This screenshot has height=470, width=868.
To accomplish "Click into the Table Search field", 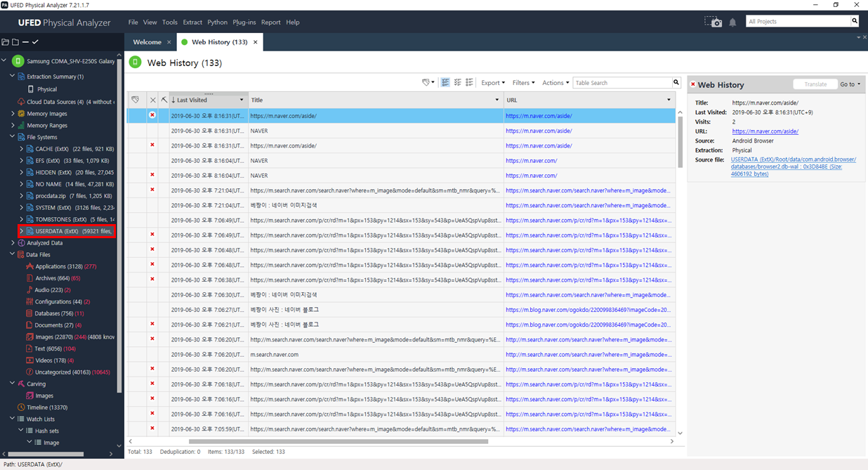I will point(622,83).
